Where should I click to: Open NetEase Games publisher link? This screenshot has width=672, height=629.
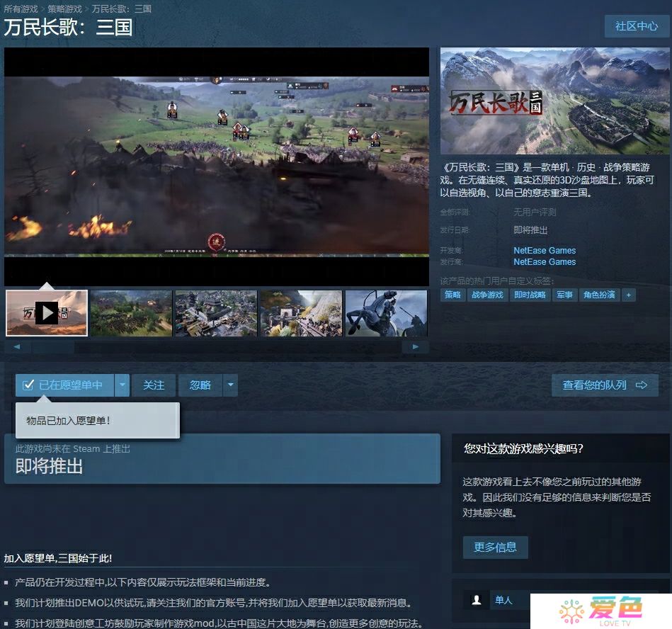click(x=545, y=262)
